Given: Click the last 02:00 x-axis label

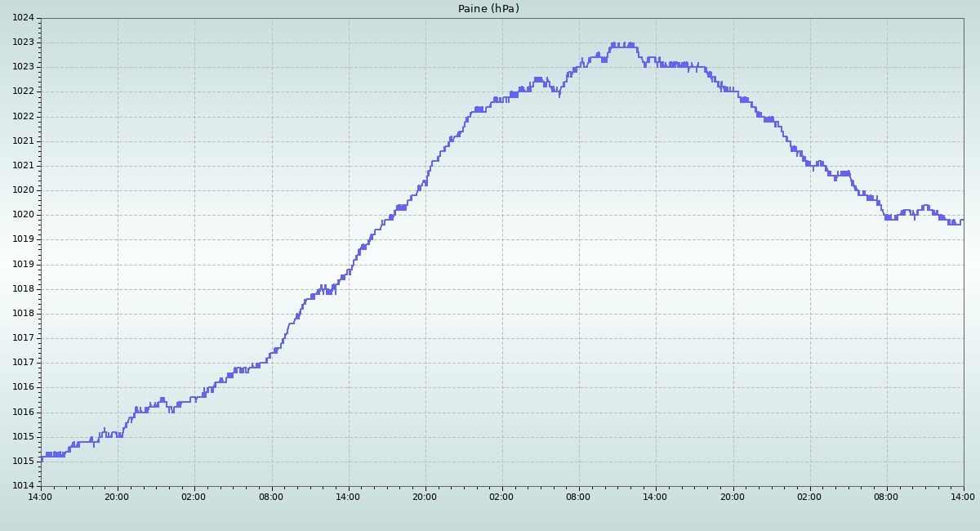Looking at the screenshot, I should (809, 497).
